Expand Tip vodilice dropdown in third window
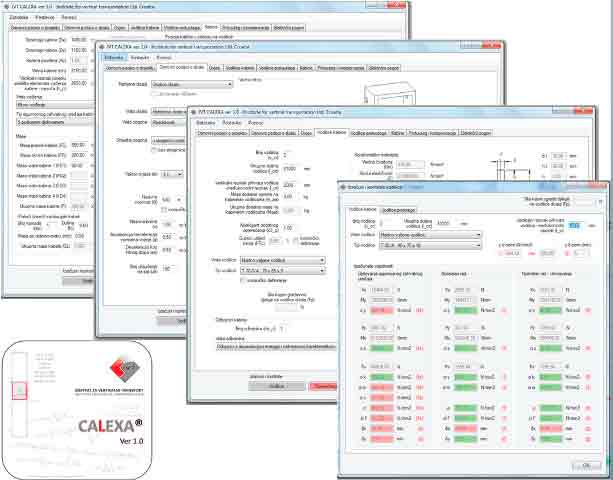Image resolution: width=613 pixels, height=480 pixels. point(283,270)
